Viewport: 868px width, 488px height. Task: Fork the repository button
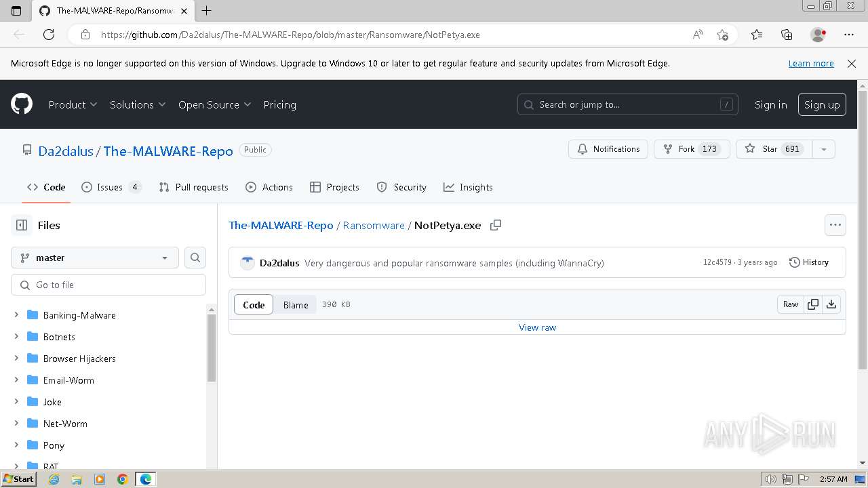[692, 149]
